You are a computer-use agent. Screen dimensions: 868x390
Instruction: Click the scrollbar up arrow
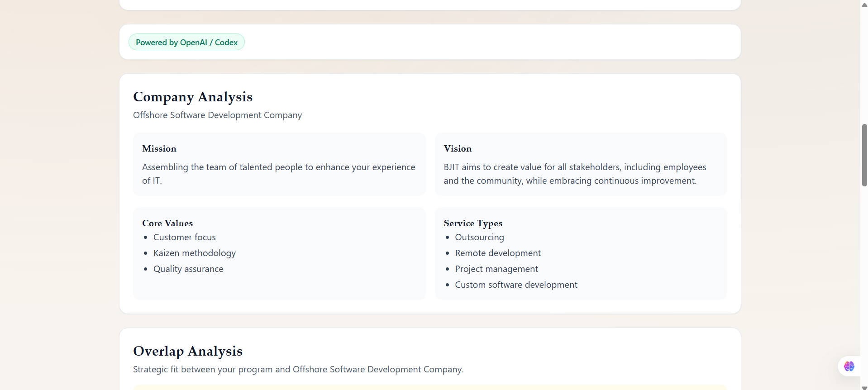pos(864,5)
